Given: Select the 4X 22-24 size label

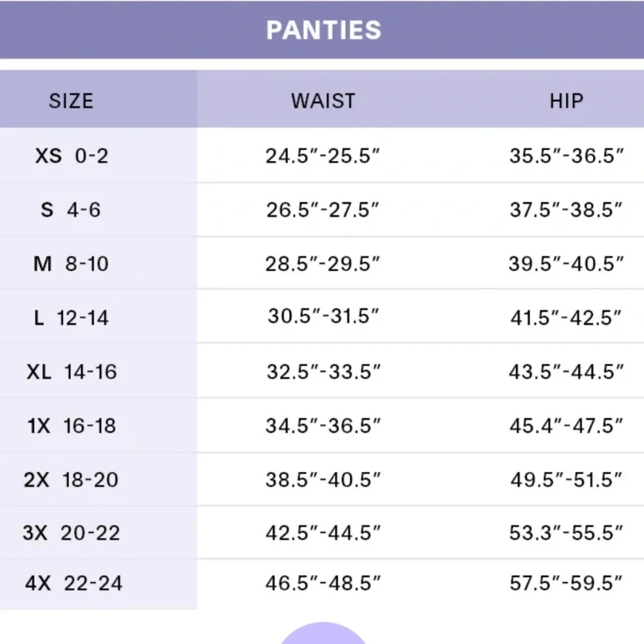Looking at the screenshot, I should pos(73,583).
